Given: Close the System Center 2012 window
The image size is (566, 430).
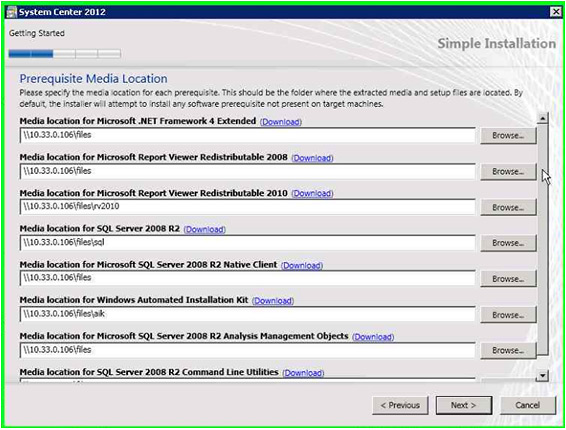Looking at the screenshot, I should click(x=556, y=12).
